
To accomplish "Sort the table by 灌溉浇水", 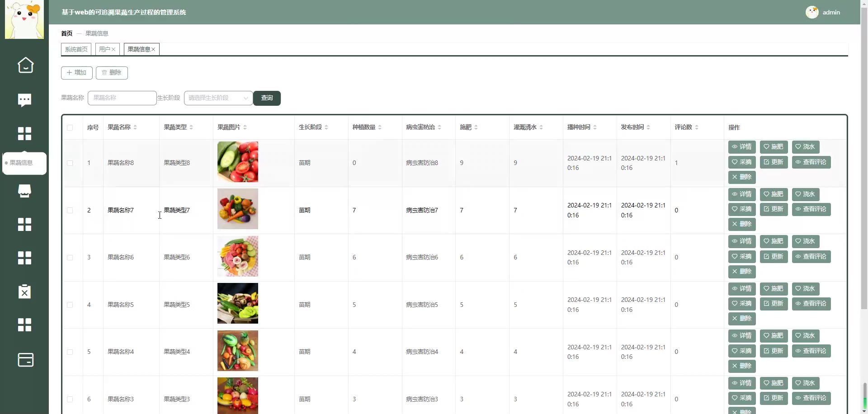I will [x=541, y=127].
